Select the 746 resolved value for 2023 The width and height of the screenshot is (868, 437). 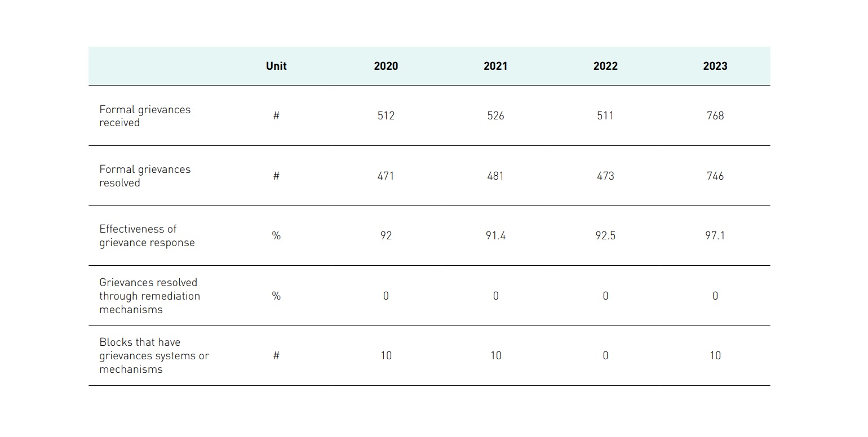pyautogui.click(x=715, y=176)
